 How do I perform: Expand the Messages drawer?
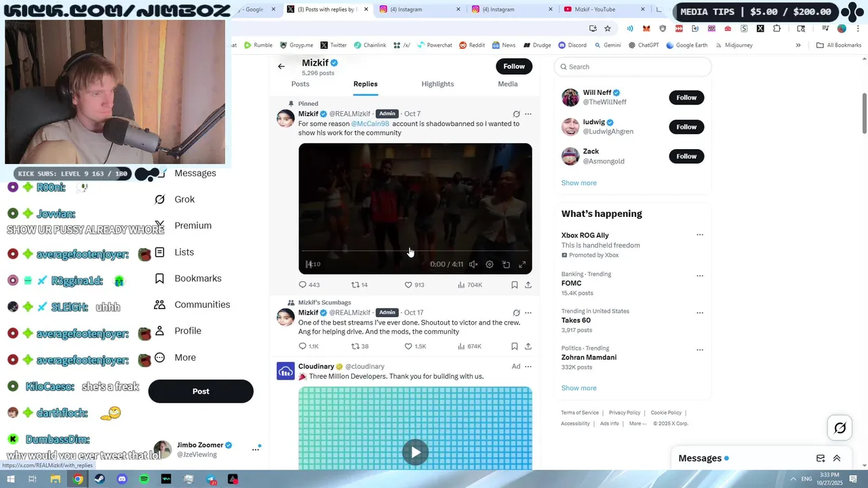coord(837,458)
